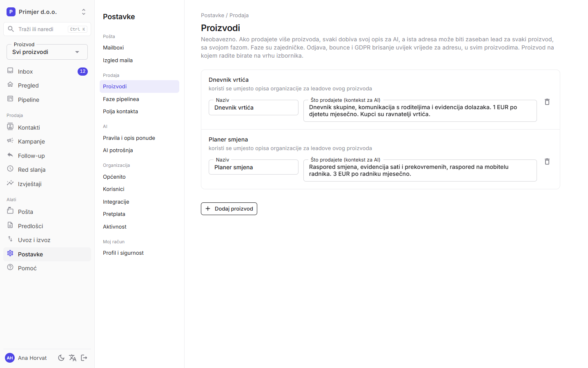Edit the Dnevnik vrtića Naziv field
The image size is (588, 368).
click(254, 108)
